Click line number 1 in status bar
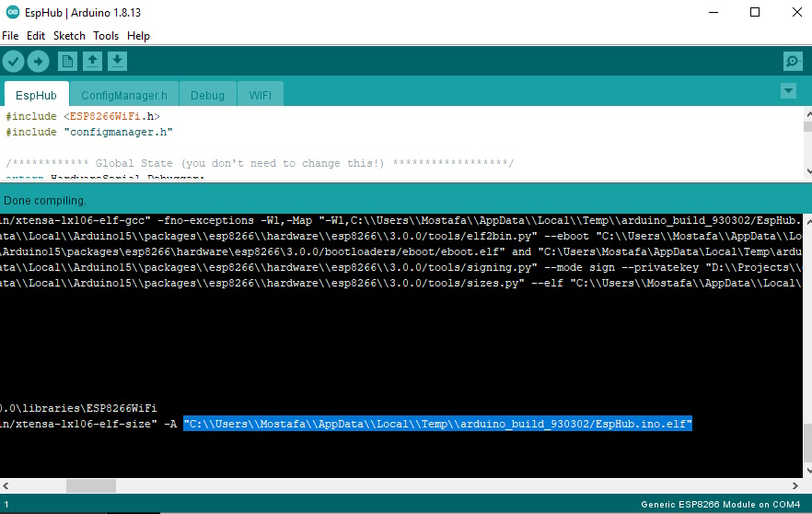The width and height of the screenshot is (812, 514). point(6,504)
